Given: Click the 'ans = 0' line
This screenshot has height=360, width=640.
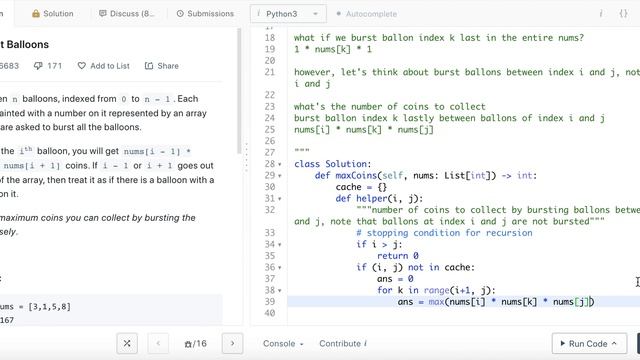Looking at the screenshot, I should click(395, 279).
